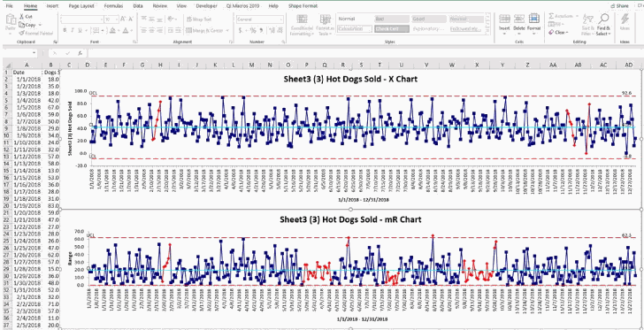Toggle Align Left
Viewport: 644px width, 330px height.
coord(143,30)
